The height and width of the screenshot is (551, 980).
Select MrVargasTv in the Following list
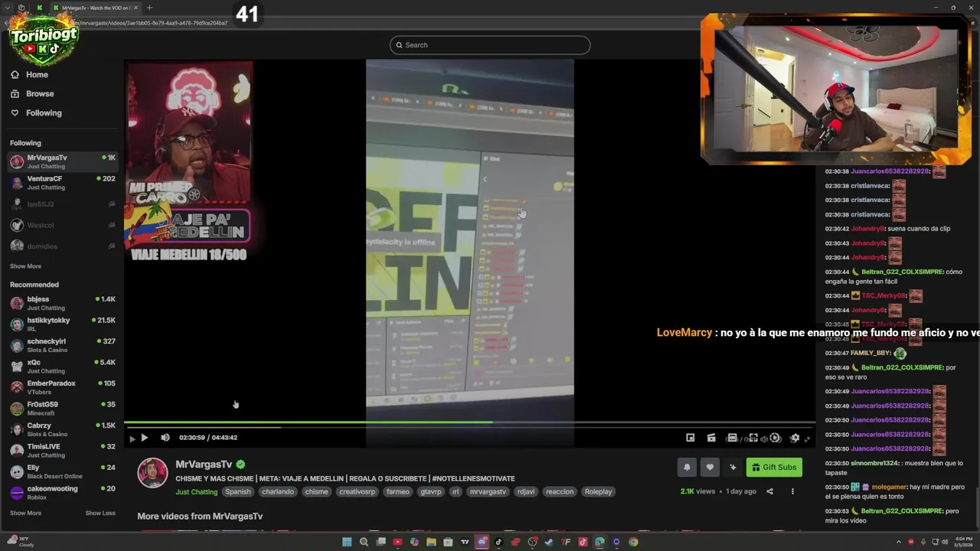(63, 161)
